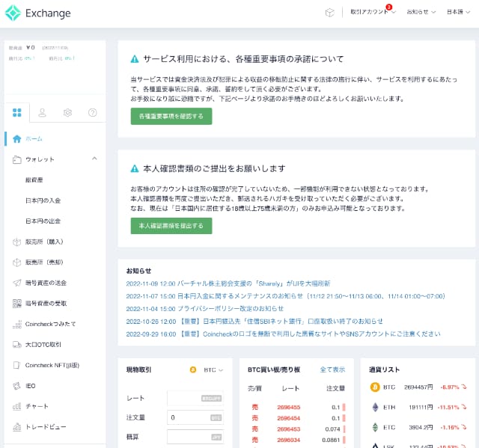Click the BTC price 2694457円

tap(418, 387)
